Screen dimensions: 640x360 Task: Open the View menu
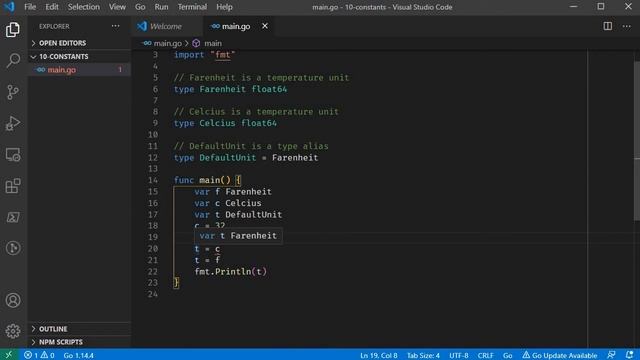point(117,7)
